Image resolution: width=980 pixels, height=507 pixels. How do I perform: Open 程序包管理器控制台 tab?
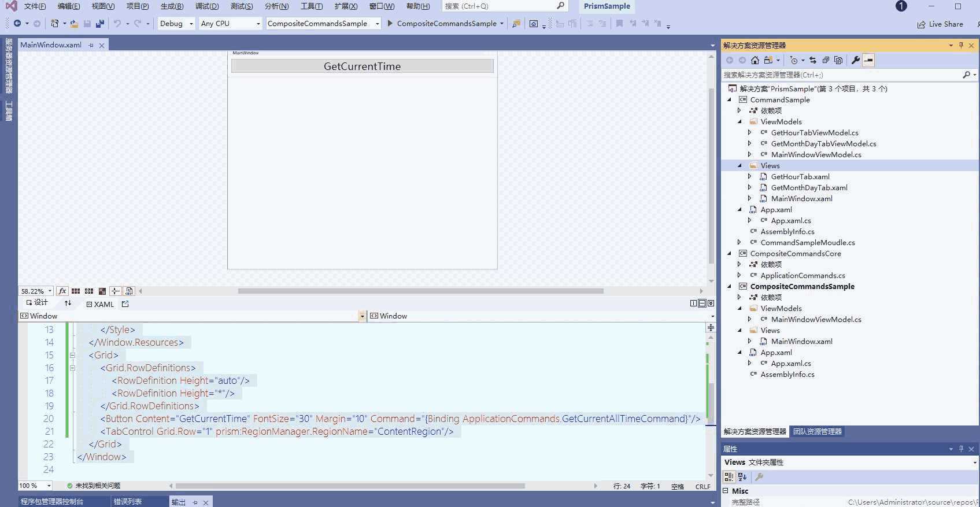[x=52, y=501]
